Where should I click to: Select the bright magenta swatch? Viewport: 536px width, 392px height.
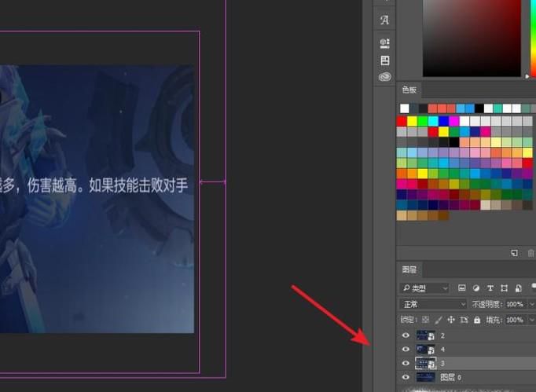(x=454, y=121)
